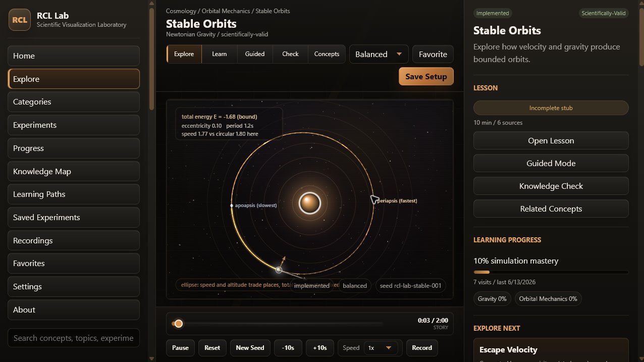Click the implemented tag in simulation
This screenshot has height=362, width=644.
coord(312,285)
